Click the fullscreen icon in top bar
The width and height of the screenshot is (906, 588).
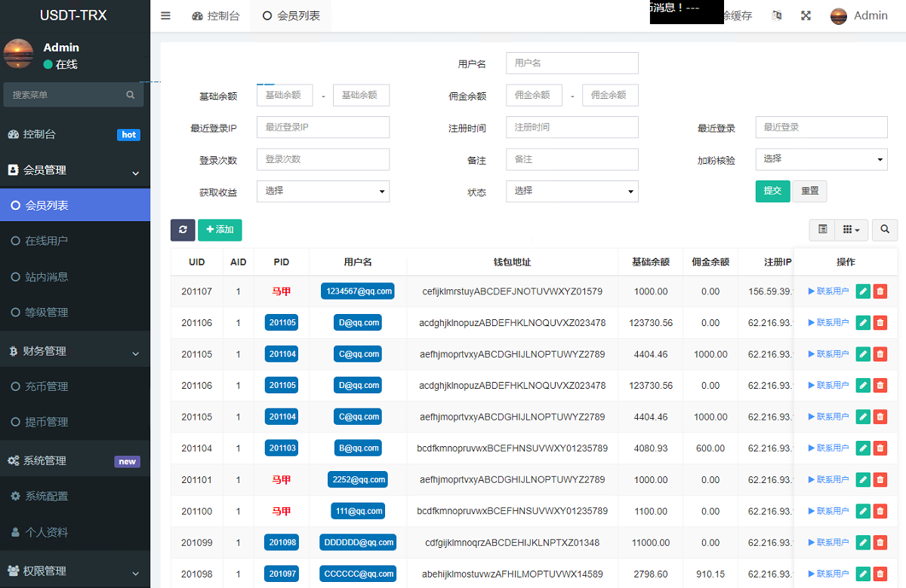pos(806,16)
